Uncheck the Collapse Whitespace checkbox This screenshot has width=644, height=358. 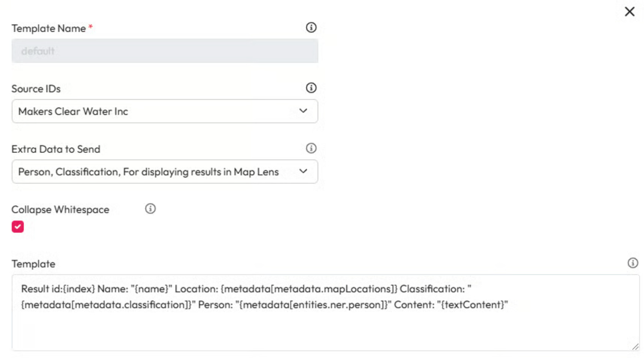[18, 227]
